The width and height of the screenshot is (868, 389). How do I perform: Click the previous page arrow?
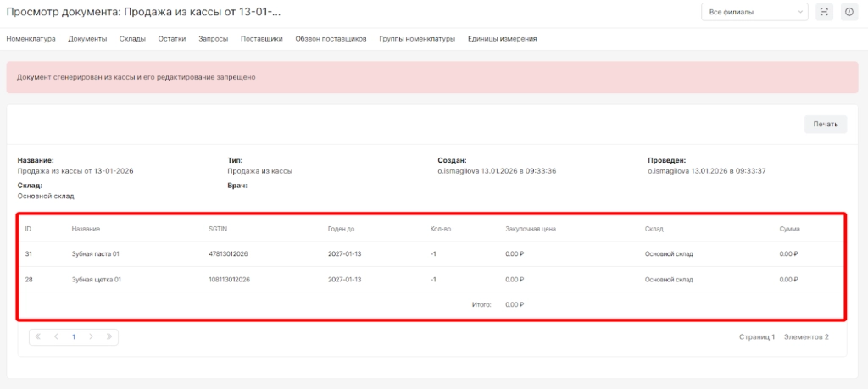tap(56, 336)
